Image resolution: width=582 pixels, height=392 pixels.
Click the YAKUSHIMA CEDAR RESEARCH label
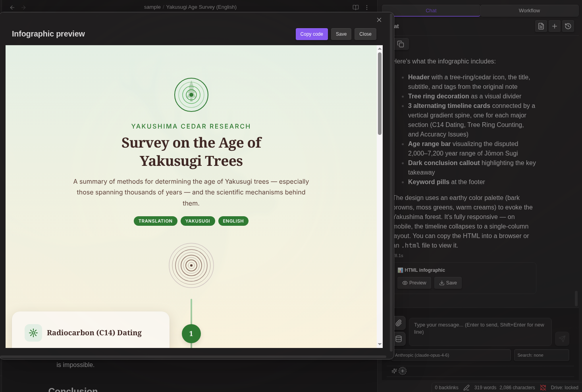(x=191, y=126)
